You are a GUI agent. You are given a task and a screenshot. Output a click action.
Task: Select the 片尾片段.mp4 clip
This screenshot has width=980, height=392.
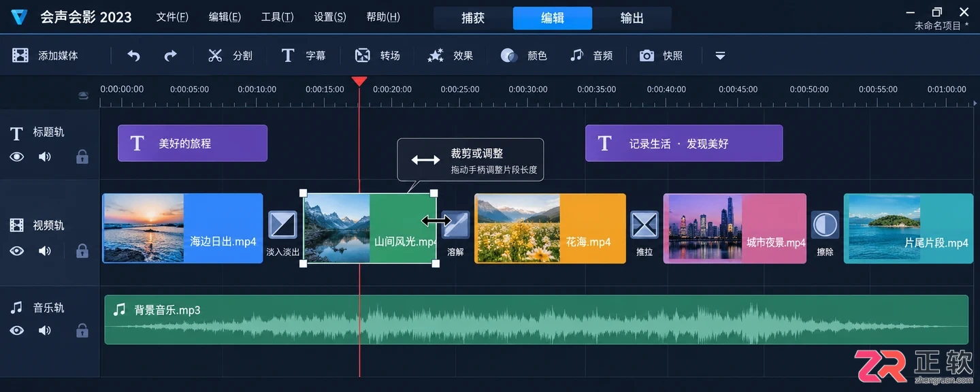[909, 229]
